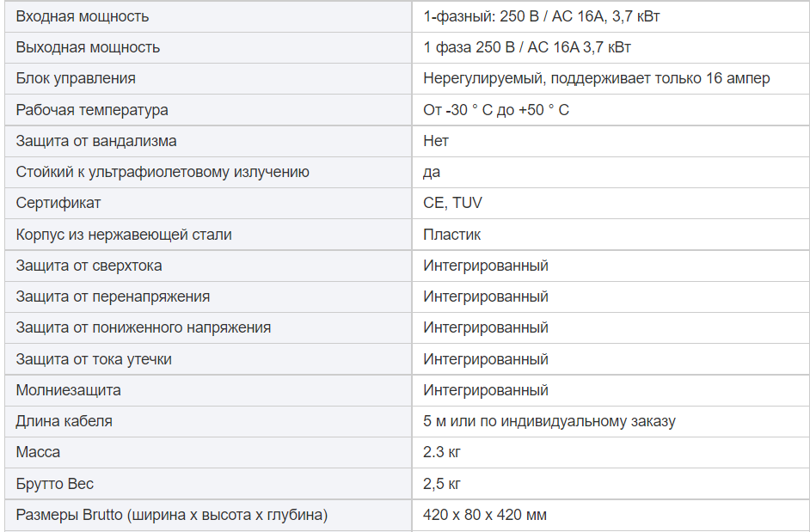Click the 'Выходная мощность' row label
Screen dimensions: 810x532
click(x=88, y=47)
